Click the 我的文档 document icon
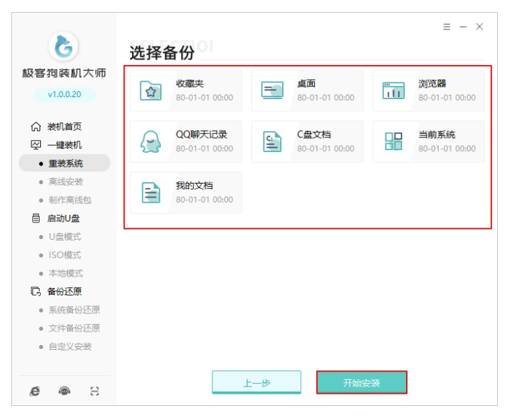The height and width of the screenshot is (420, 516). pyautogui.click(x=151, y=192)
